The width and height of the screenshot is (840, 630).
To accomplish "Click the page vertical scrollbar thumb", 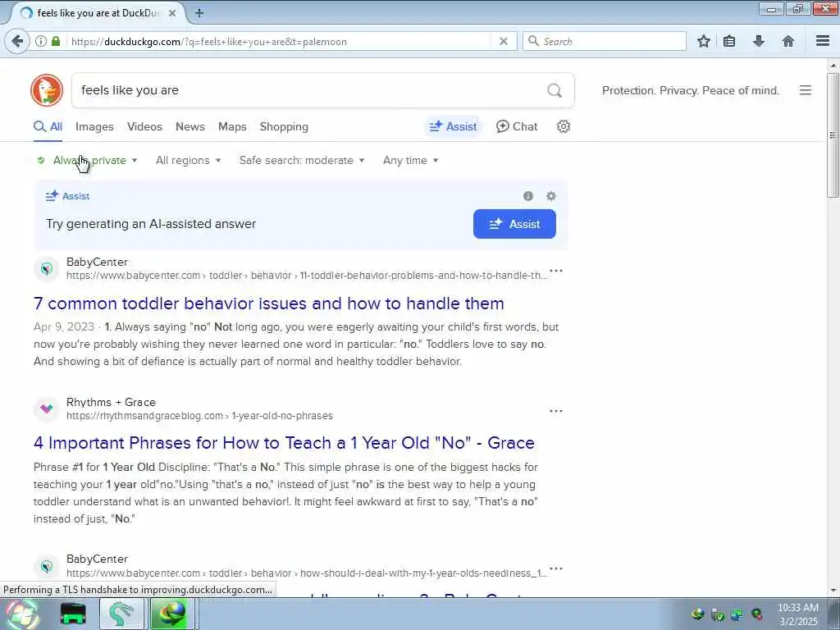I will click(x=833, y=135).
